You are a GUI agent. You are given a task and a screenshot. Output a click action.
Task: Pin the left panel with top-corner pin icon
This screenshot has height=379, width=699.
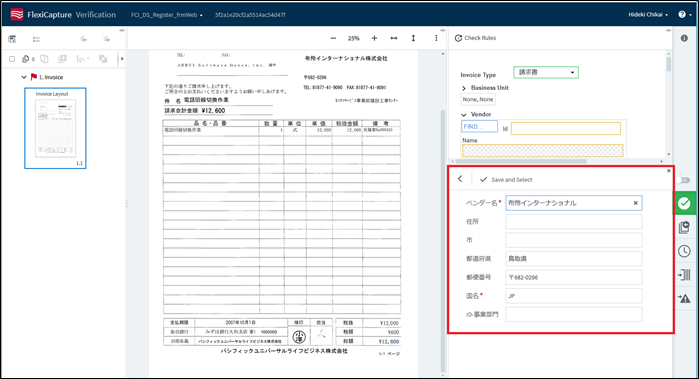122,30
